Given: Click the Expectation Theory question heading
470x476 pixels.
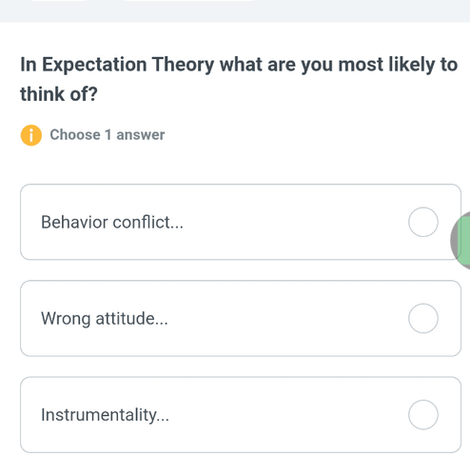Looking at the screenshot, I should click(x=239, y=79).
